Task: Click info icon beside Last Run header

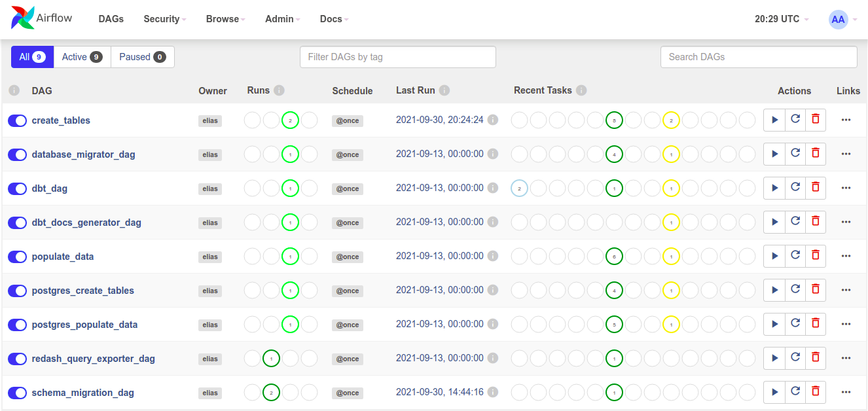Action: tap(444, 90)
